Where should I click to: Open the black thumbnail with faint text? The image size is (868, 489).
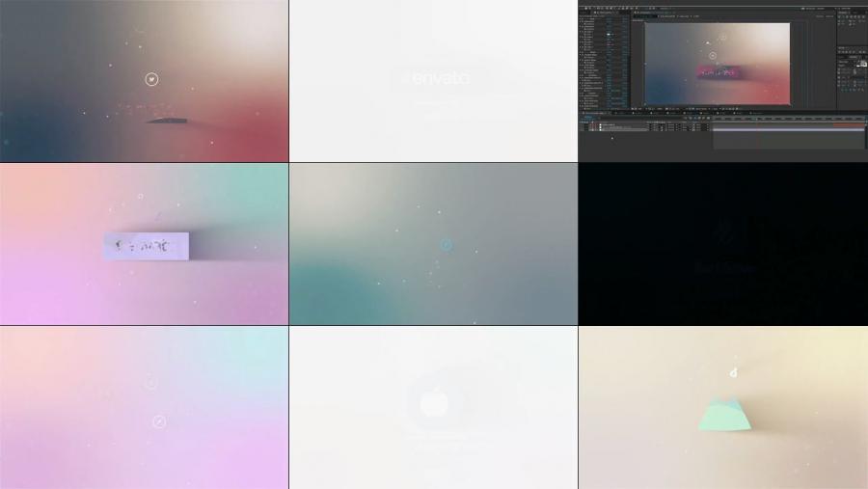tap(723, 244)
